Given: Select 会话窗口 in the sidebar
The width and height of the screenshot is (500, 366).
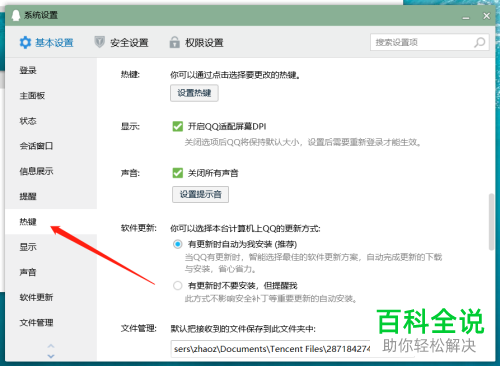Looking at the screenshot, I should click(x=51, y=146).
